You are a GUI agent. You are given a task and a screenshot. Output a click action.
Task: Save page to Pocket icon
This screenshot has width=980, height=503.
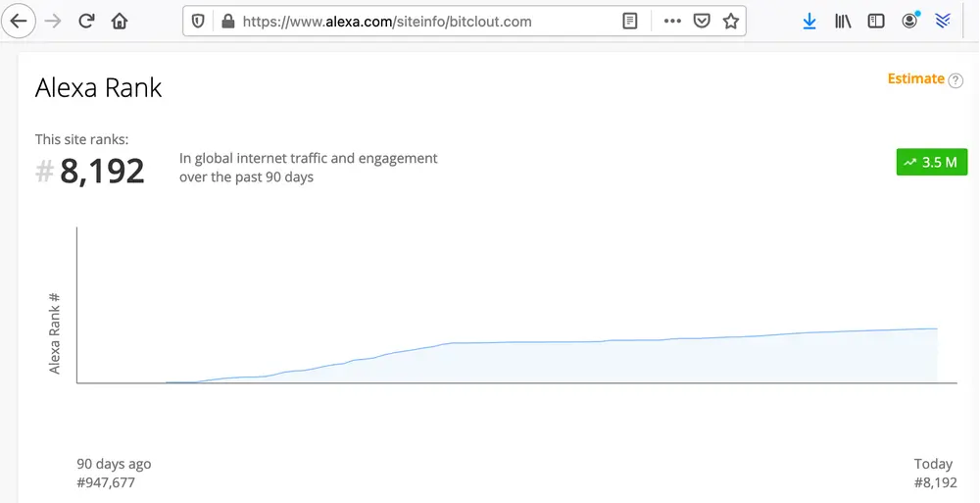tap(702, 22)
